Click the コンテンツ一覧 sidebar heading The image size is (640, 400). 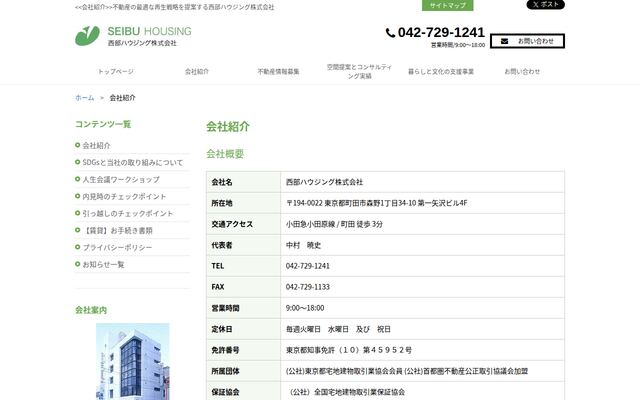tap(103, 124)
